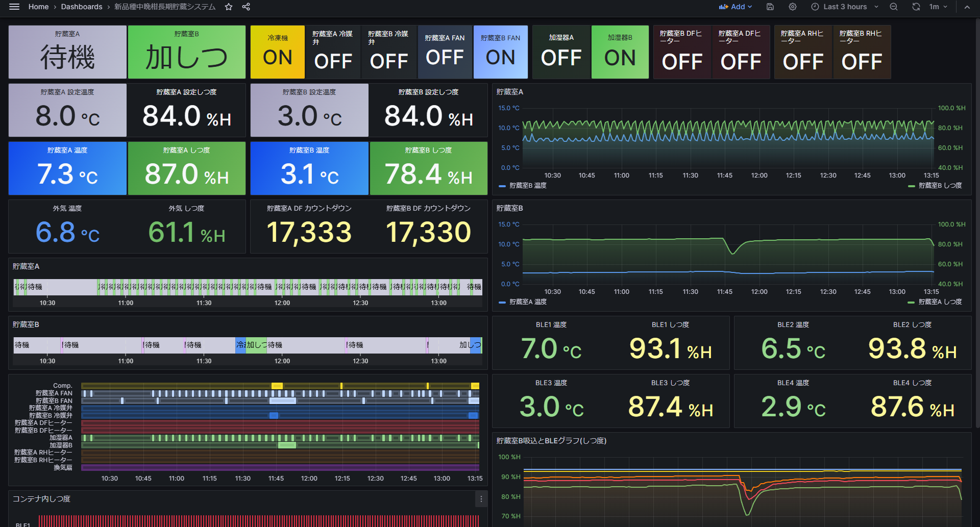Collapse the top toolbar with the chevron

point(967,7)
